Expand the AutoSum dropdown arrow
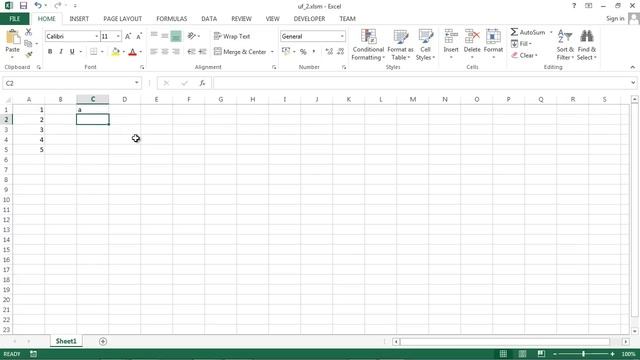This screenshot has width=640, height=360. [551, 32]
